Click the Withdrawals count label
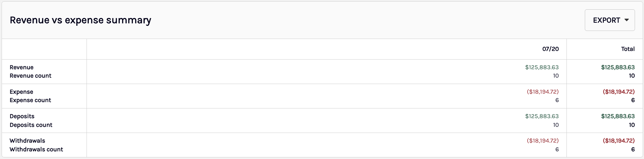The height and width of the screenshot is (159, 644). click(36, 149)
